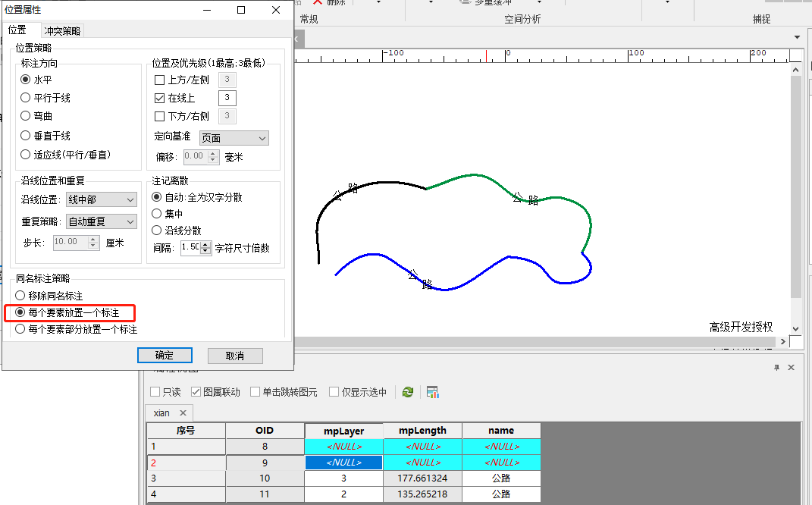Click the document tab list arrow
Viewport: 812px width, 505px height.
pos(797,37)
